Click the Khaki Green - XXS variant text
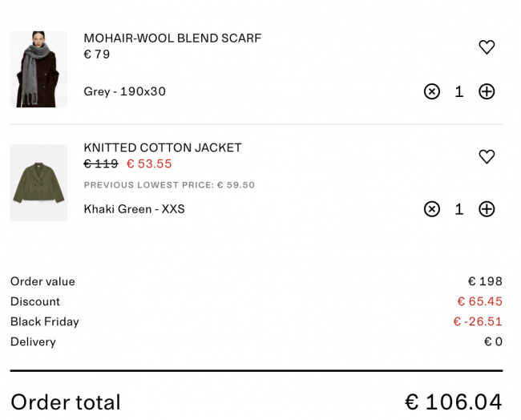Screen dimensions: 521x420 tap(134, 209)
